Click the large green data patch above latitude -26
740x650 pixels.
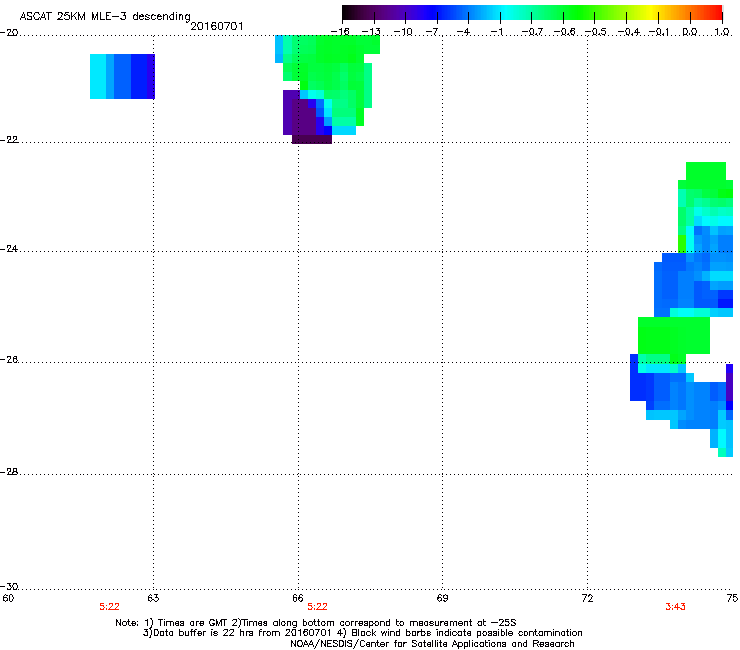(x=673, y=336)
